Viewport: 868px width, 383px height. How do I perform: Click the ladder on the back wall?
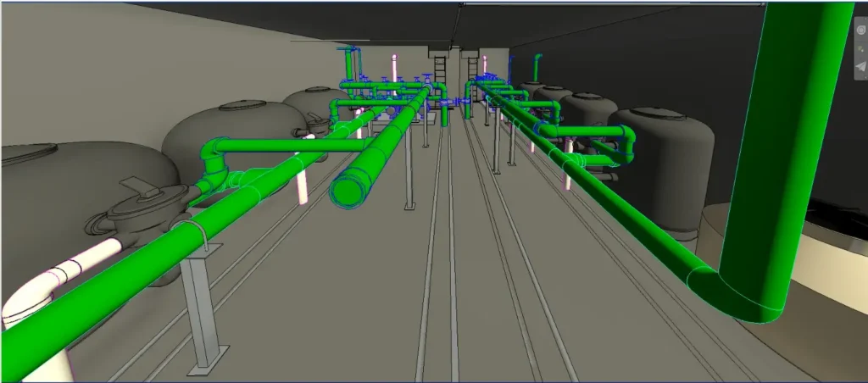[440, 69]
